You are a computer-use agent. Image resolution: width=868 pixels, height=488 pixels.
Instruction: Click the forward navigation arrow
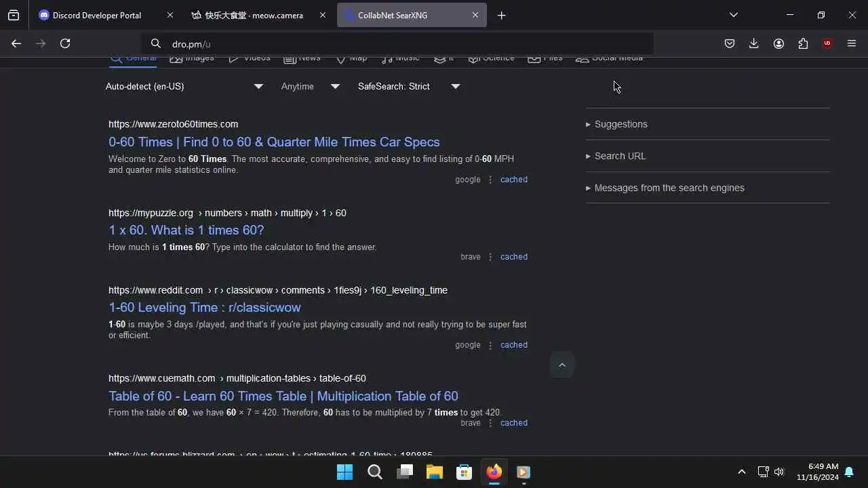click(41, 43)
